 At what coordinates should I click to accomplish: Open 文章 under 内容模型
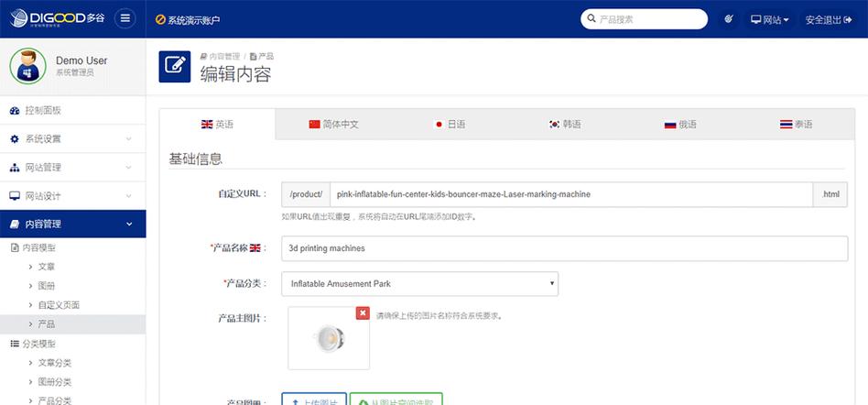47,267
